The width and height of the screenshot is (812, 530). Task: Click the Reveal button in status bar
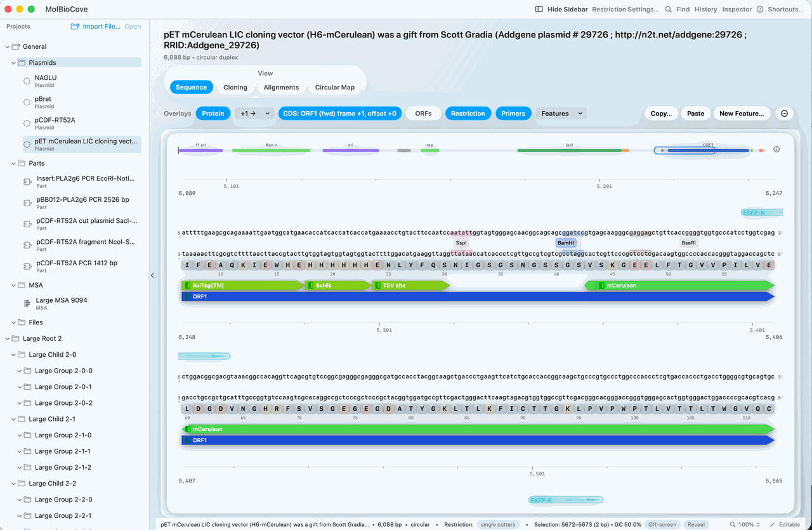pos(696,525)
